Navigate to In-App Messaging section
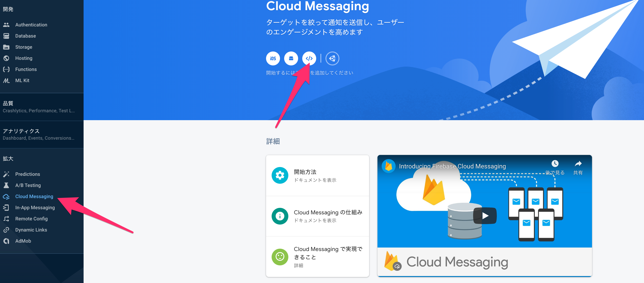This screenshot has height=283, width=644. tap(35, 208)
